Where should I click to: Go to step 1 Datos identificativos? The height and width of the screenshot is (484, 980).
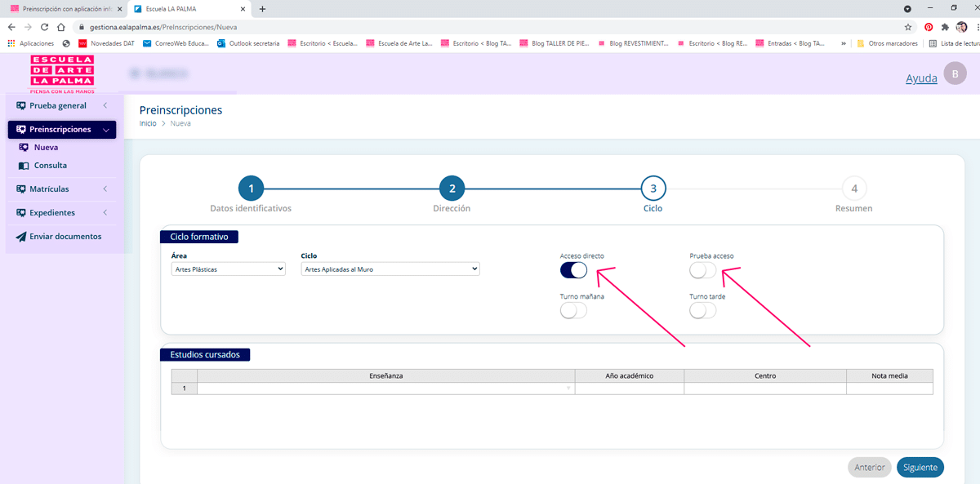[x=251, y=189]
